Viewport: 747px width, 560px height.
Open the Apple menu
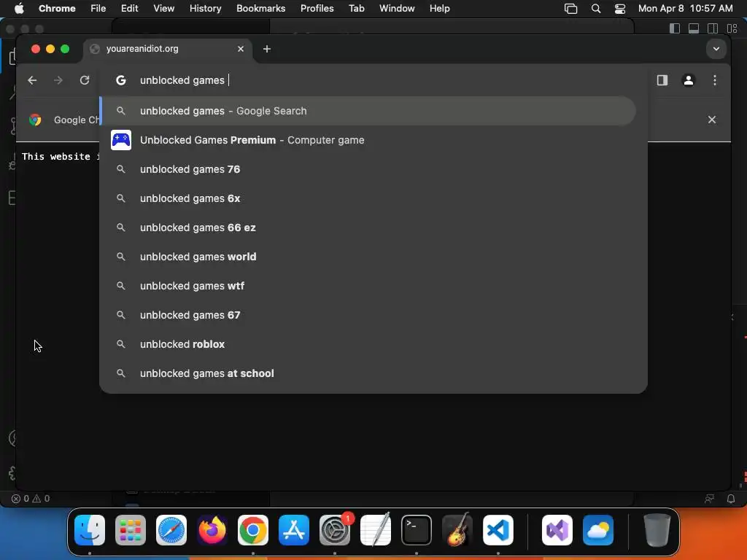click(x=18, y=8)
